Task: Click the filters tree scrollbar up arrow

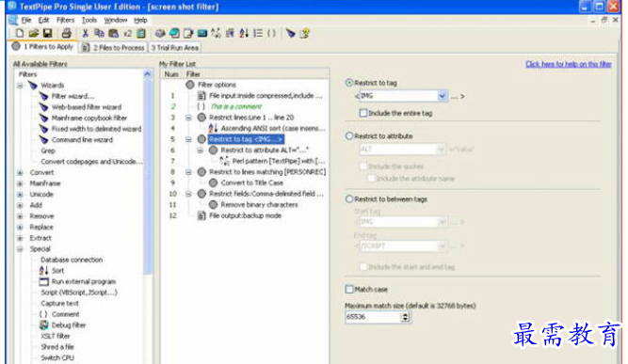Action: 148,74
